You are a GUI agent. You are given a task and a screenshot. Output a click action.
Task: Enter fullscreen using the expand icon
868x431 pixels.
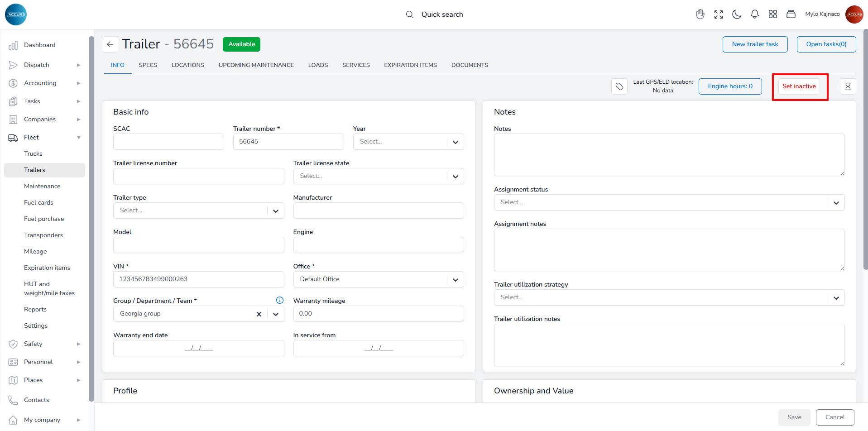[x=719, y=14]
